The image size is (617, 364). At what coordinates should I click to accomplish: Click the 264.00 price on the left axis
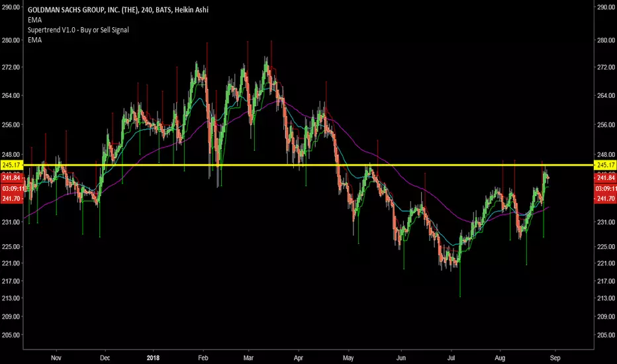point(11,95)
